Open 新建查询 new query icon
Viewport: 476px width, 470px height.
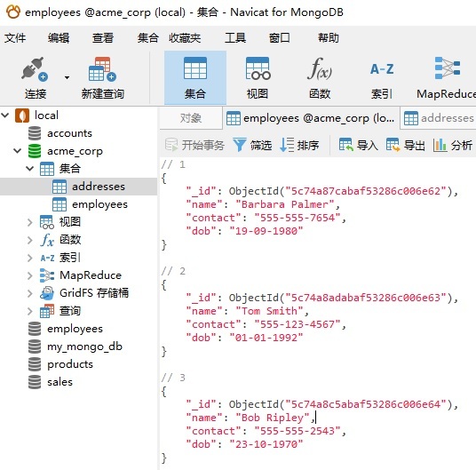[102, 69]
